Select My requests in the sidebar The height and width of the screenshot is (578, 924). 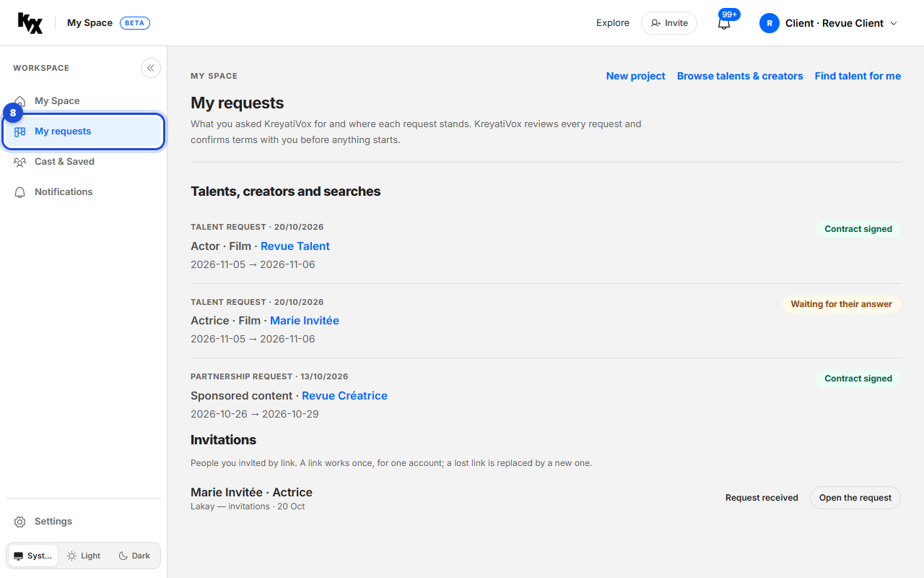pyautogui.click(x=84, y=131)
